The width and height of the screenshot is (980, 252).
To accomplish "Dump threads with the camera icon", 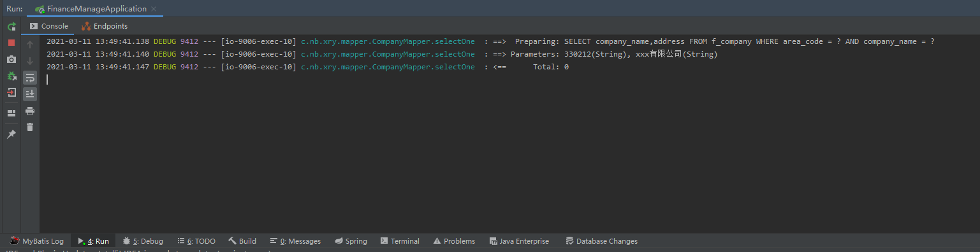I will [x=11, y=59].
